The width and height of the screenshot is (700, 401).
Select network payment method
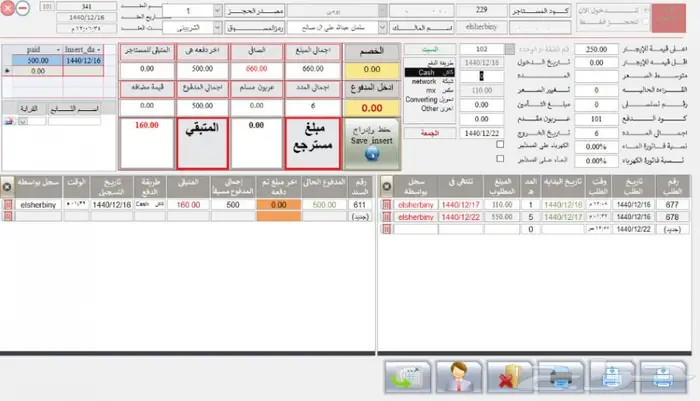[429, 81]
